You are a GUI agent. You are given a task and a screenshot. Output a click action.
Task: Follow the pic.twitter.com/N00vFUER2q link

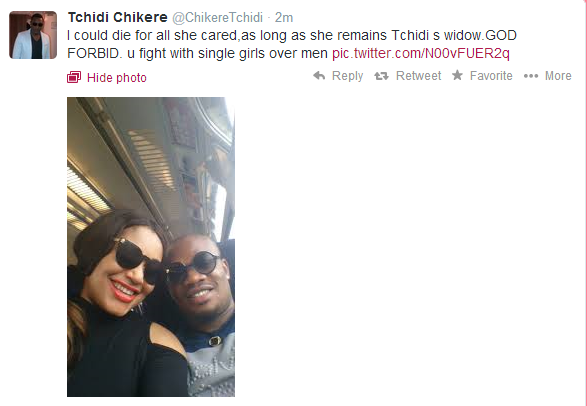tap(421, 53)
